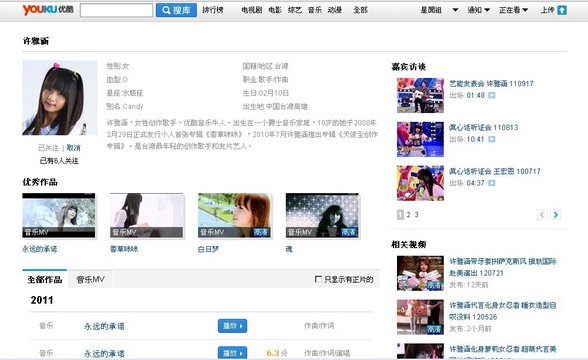Click 取消 to unfollow the artist
The height and width of the screenshot is (360, 588).
[74, 148]
